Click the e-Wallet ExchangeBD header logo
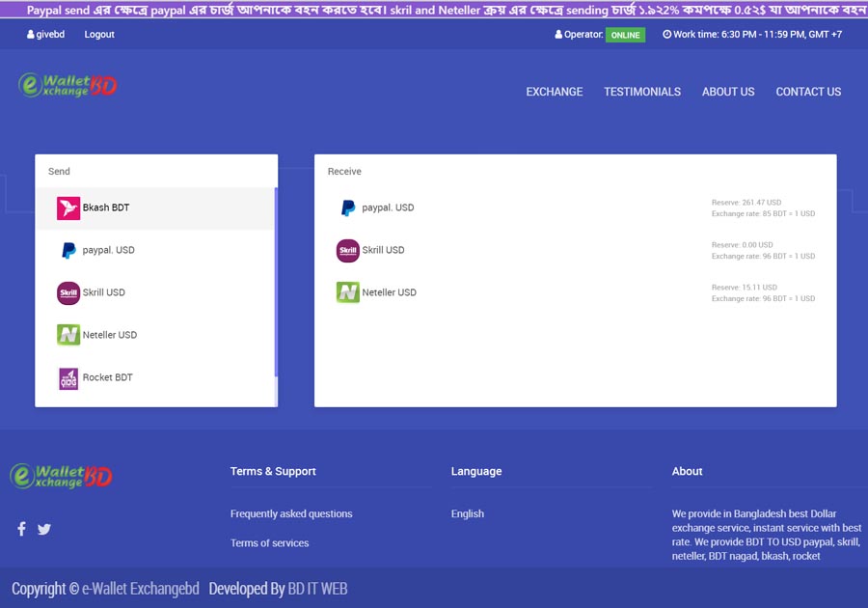The height and width of the screenshot is (608, 868). [x=68, y=86]
